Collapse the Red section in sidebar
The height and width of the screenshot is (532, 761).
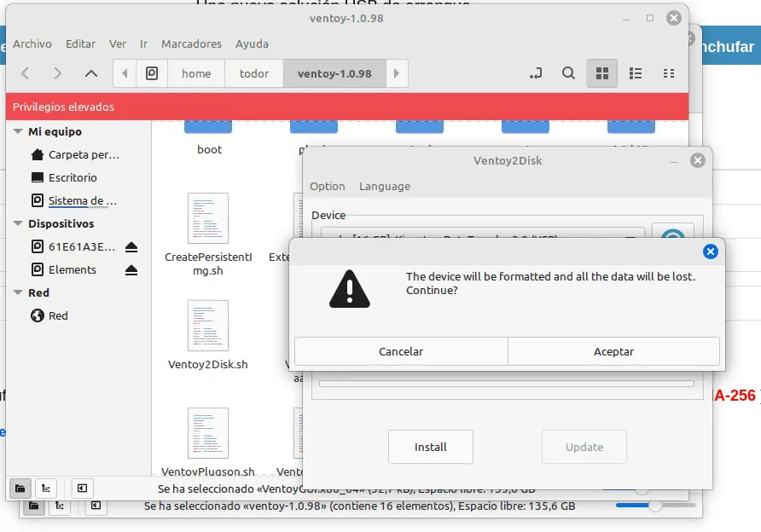(18, 292)
